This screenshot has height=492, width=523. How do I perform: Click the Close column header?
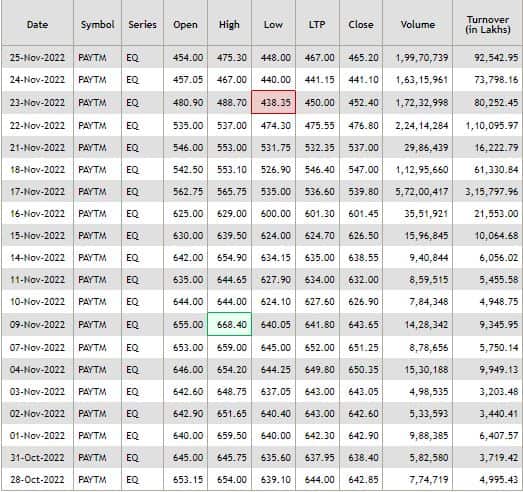point(361,24)
